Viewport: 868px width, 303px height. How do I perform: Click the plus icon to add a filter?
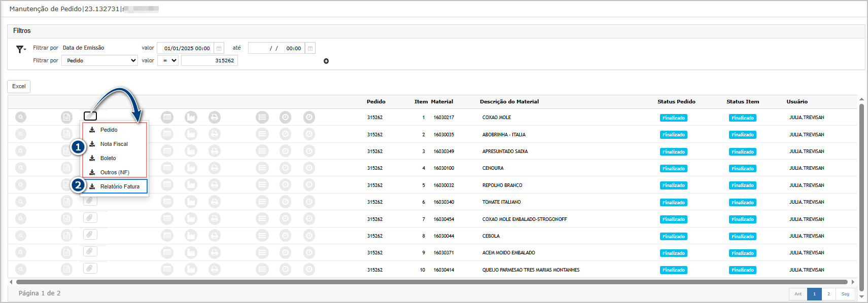326,61
